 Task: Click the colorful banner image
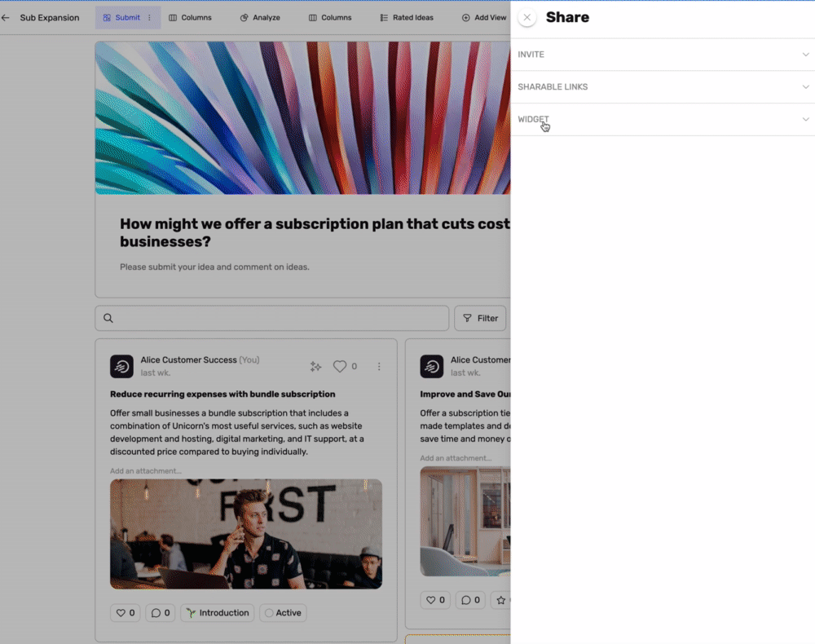(302, 118)
